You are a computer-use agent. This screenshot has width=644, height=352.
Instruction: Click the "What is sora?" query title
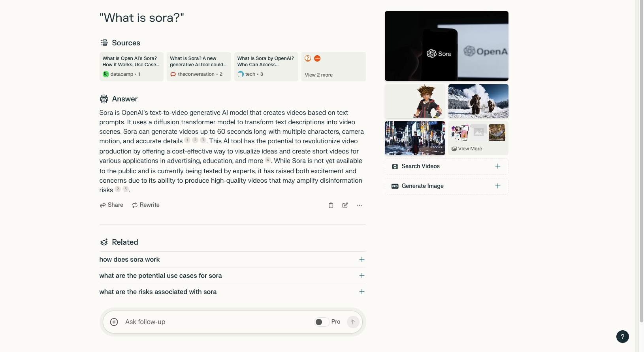point(142,18)
